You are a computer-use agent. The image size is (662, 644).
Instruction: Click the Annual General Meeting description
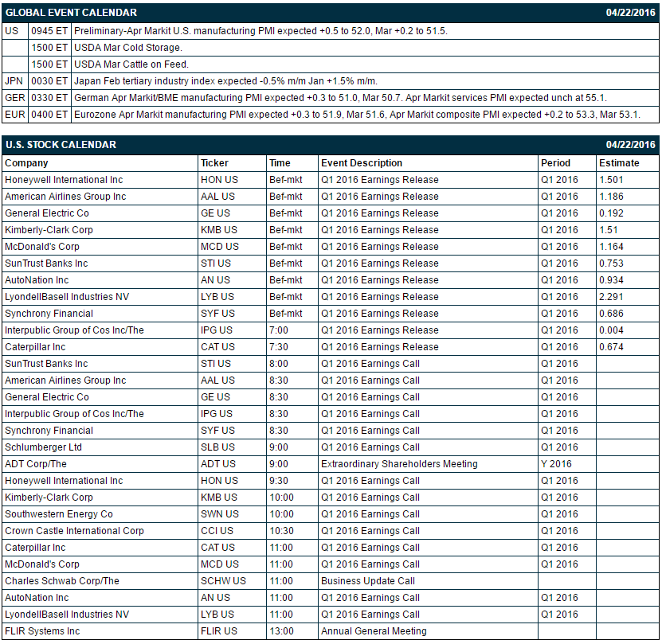point(374,631)
